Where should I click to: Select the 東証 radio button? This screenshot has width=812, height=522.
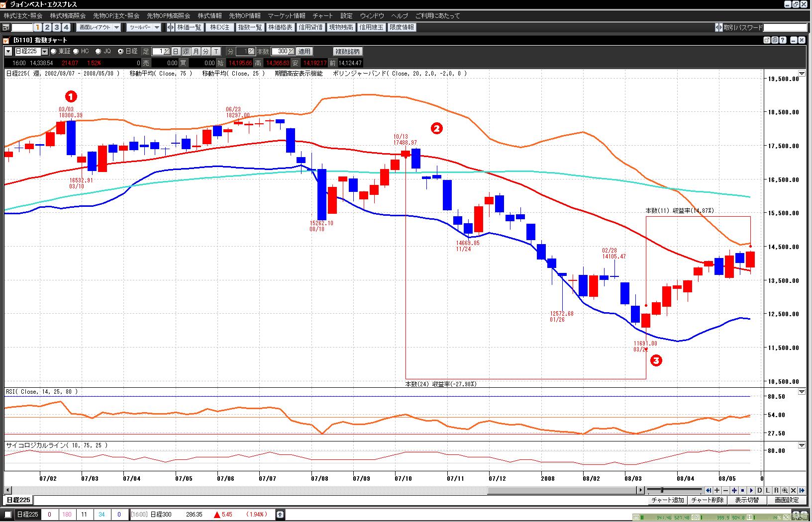(x=54, y=51)
